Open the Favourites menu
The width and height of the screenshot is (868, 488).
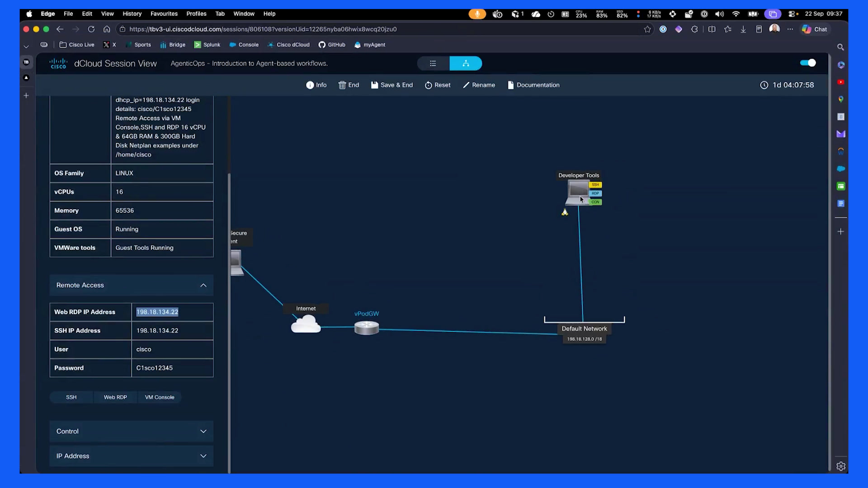pyautogui.click(x=164, y=14)
